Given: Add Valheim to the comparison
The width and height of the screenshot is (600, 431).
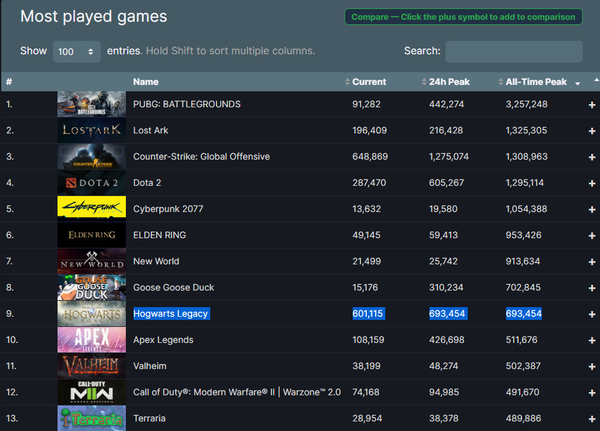Looking at the screenshot, I should click(592, 367).
